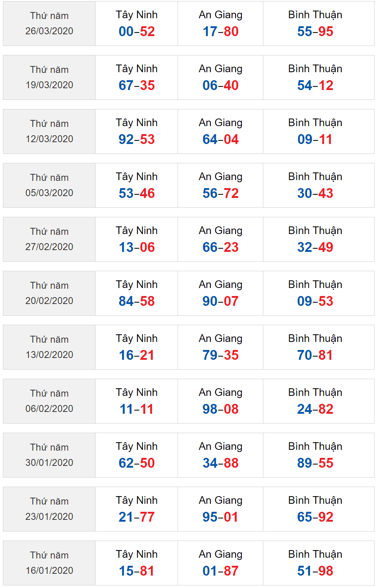Click the 20/02/2020 date cell
This screenshot has height=588, width=376.
click(x=49, y=293)
